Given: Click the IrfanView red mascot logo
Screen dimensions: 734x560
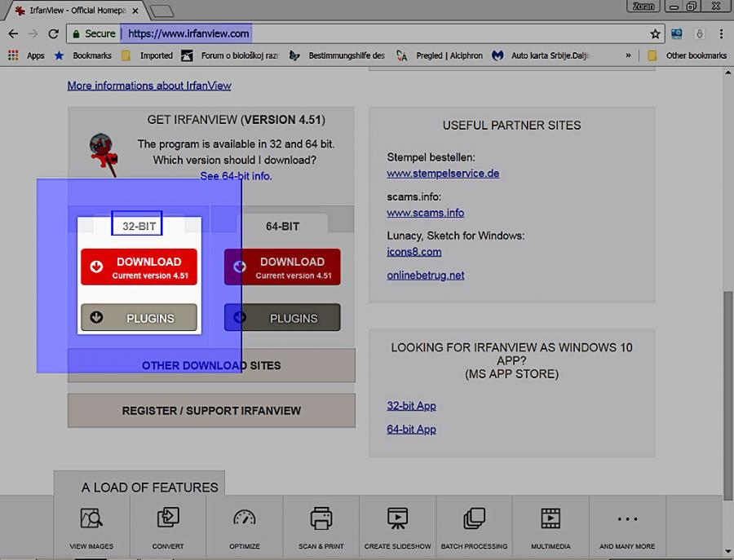Looking at the screenshot, I should click(x=104, y=155).
